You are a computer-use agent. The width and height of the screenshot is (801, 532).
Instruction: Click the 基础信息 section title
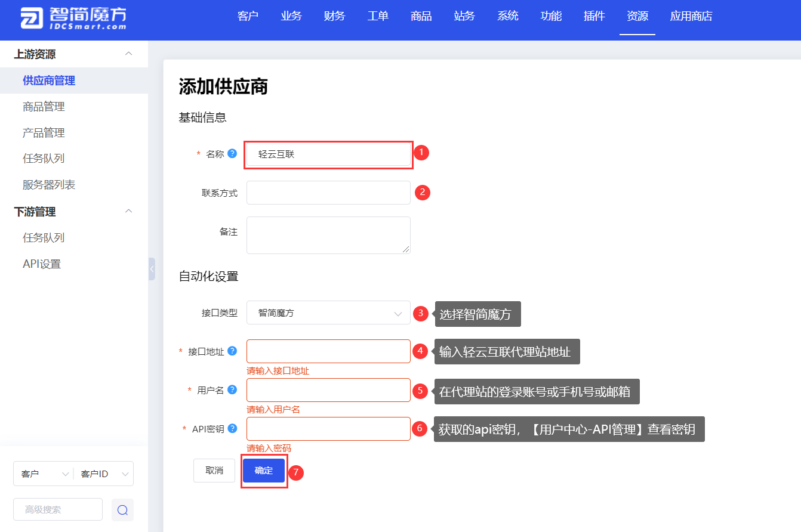[x=202, y=117]
